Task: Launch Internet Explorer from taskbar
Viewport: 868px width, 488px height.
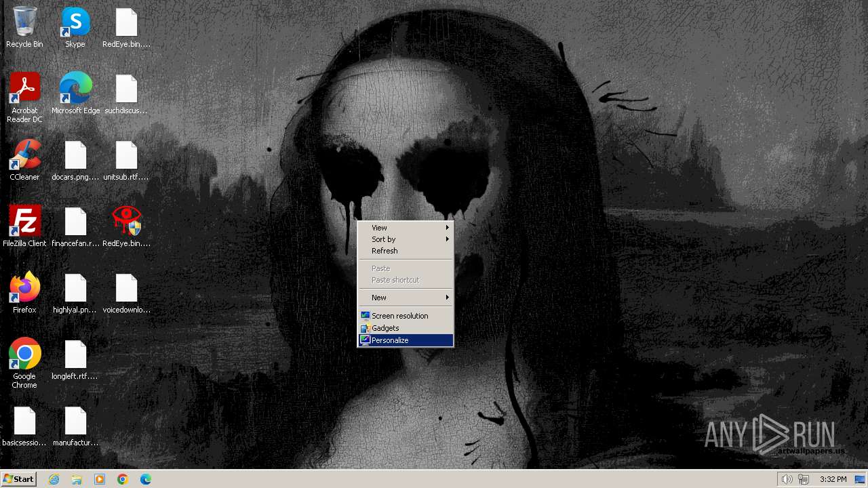Action: pos(54,479)
